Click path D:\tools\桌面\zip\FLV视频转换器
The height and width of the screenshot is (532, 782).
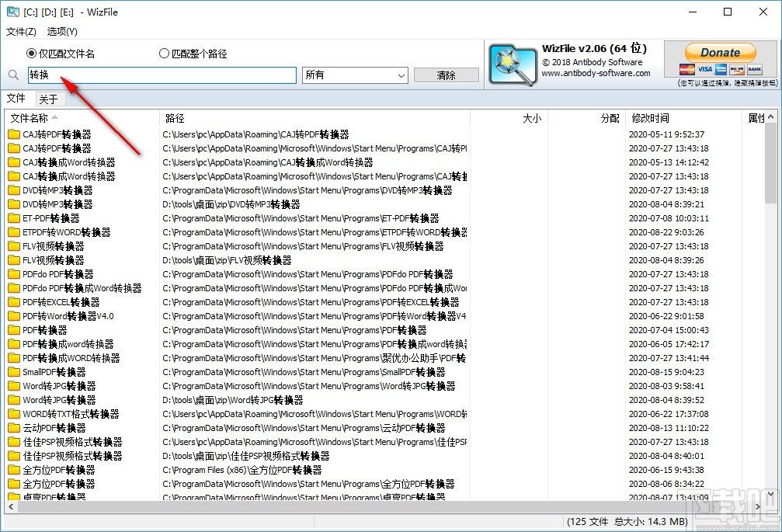point(227,260)
